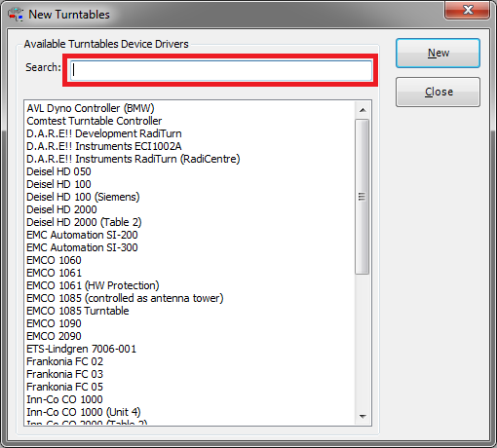Select the plain Deisel HD 100 entry
The image size is (497, 448).
tap(58, 184)
